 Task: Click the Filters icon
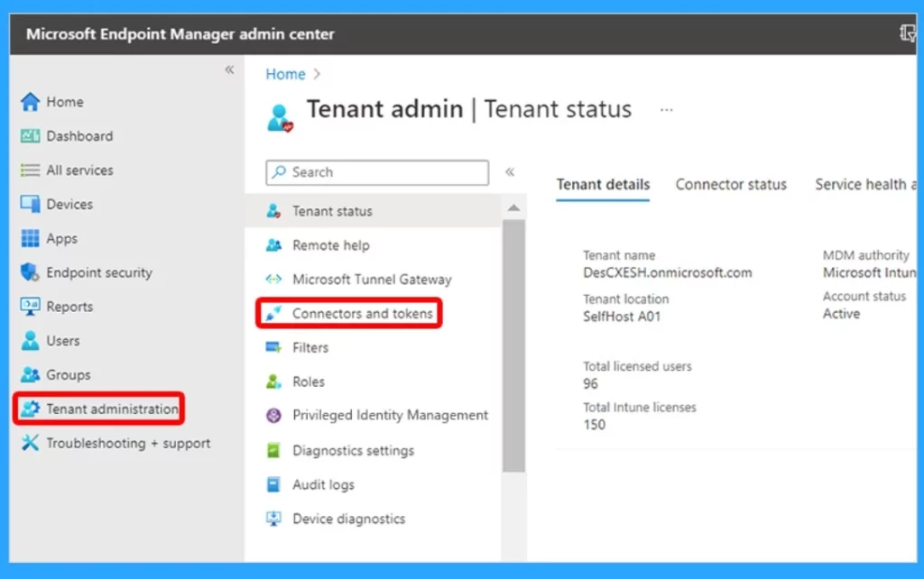pyautogui.click(x=273, y=347)
